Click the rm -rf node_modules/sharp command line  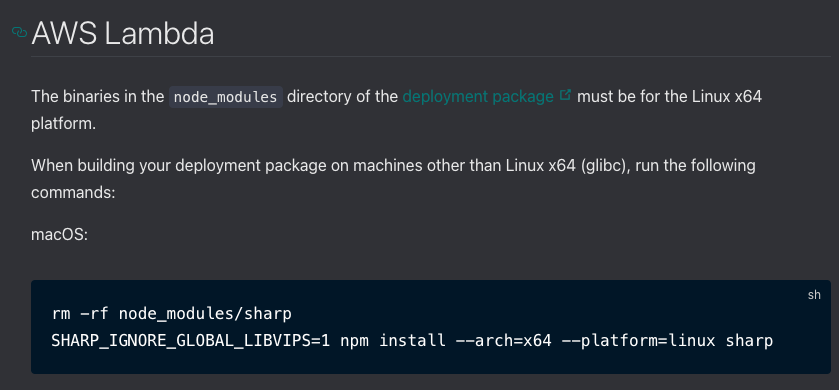(x=171, y=313)
